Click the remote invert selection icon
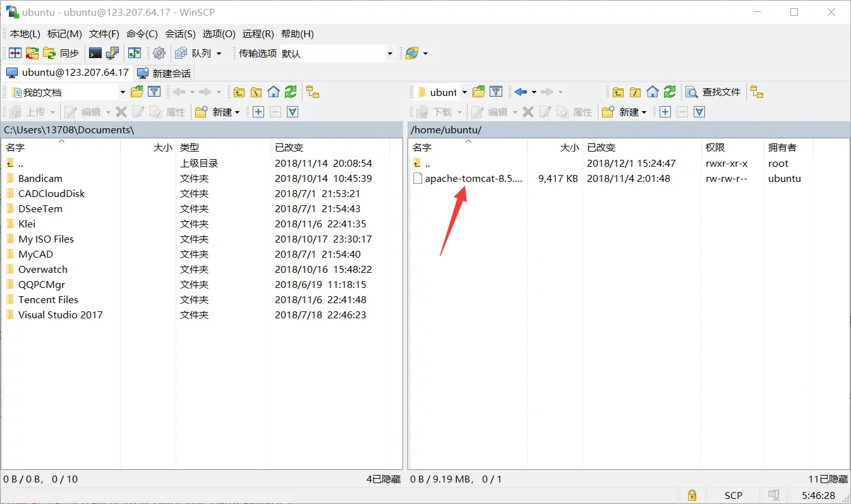 coord(699,112)
